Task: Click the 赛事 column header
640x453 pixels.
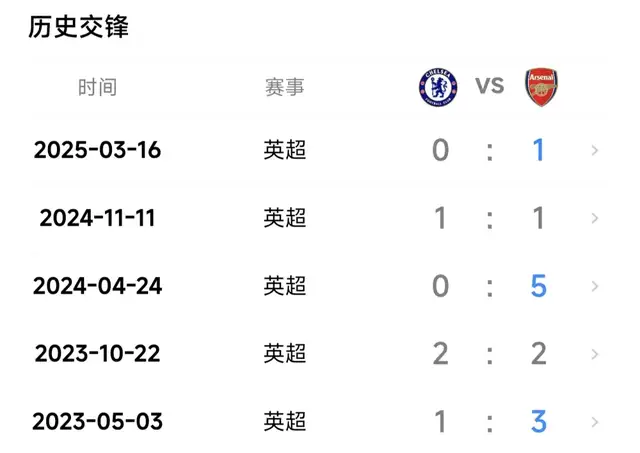Action: tap(285, 87)
